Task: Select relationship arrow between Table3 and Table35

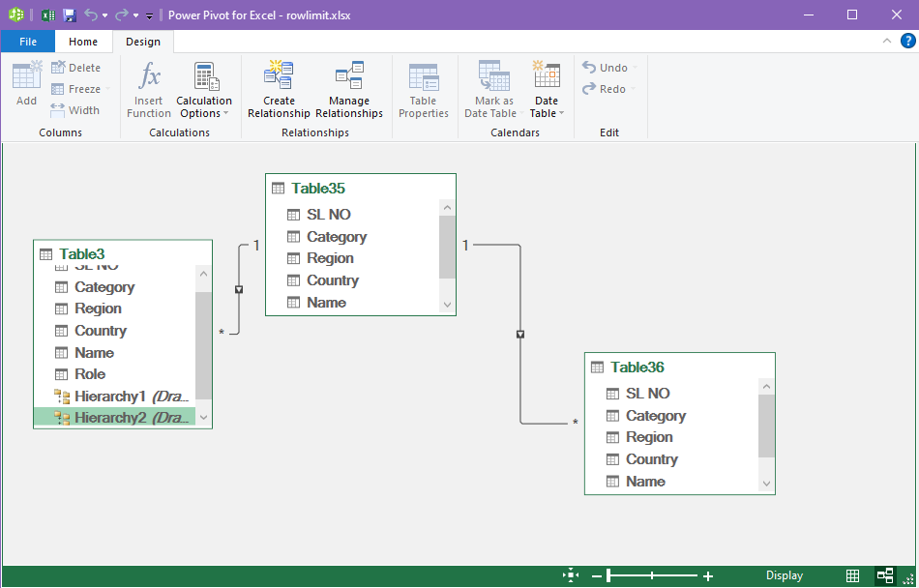Action: [239, 289]
